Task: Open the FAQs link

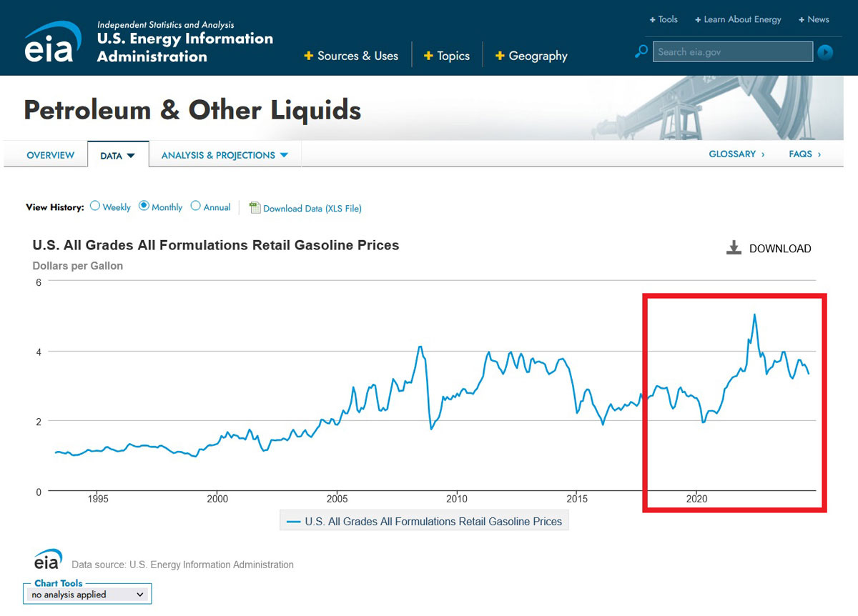Action: (805, 154)
